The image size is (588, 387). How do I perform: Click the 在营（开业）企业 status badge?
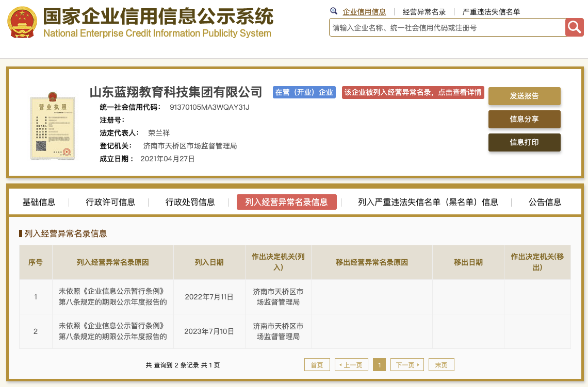coord(304,92)
